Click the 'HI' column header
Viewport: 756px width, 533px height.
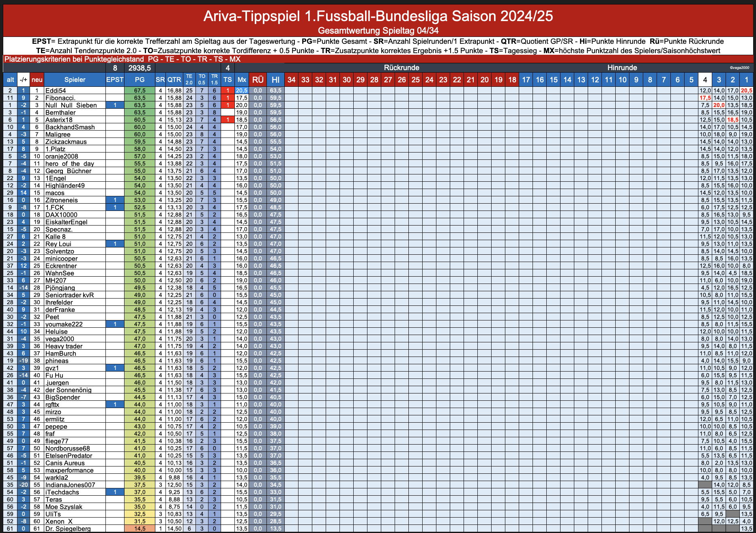[x=275, y=80]
